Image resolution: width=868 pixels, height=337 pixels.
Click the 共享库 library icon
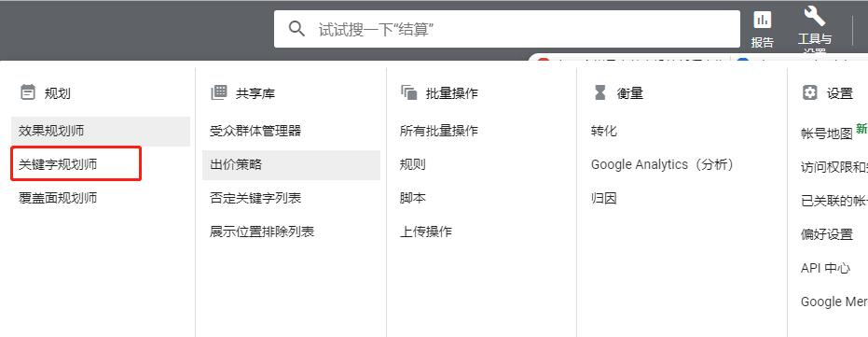click(x=219, y=92)
